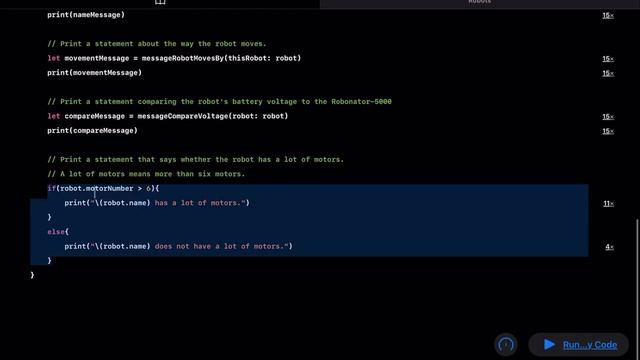The image size is (640, 360).
Task: Place cursor on "messageCompareVoltage" function call
Action: click(182, 116)
